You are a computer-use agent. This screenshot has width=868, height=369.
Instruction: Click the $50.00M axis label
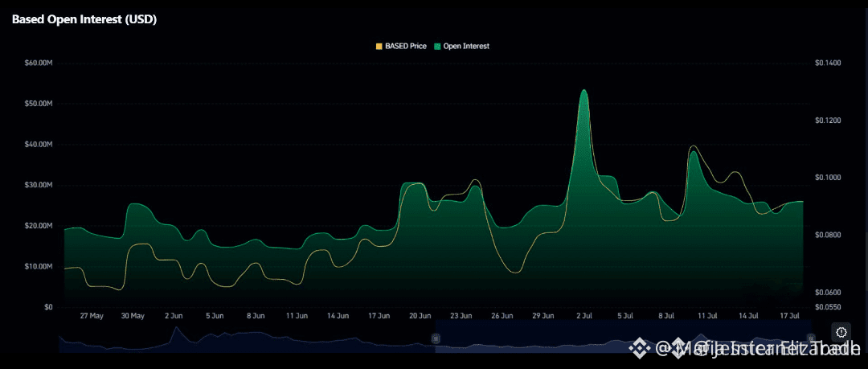coord(39,104)
